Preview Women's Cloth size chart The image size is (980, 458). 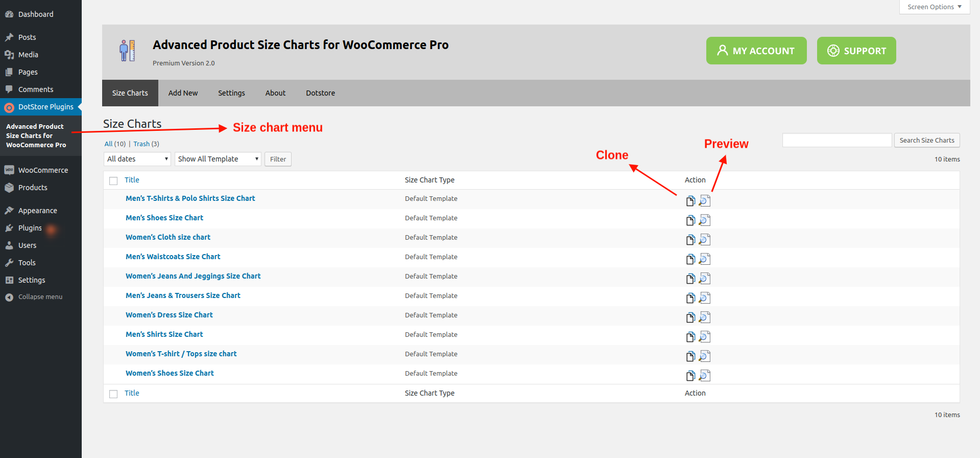coord(705,239)
